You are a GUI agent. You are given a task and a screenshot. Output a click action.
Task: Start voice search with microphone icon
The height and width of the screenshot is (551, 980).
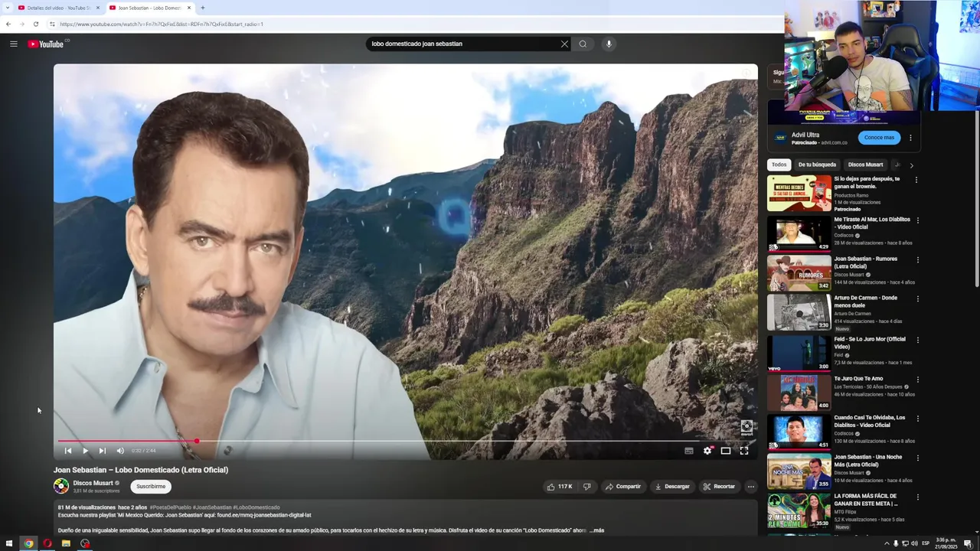click(x=609, y=44)
